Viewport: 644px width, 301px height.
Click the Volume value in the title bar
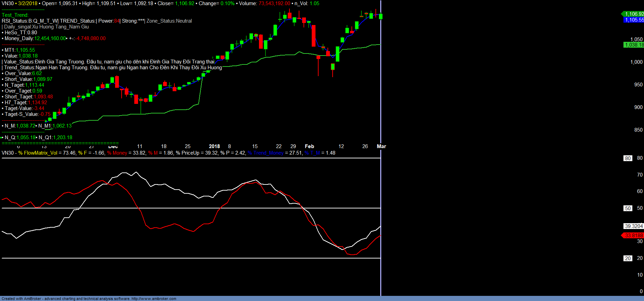tap(274, 3)
